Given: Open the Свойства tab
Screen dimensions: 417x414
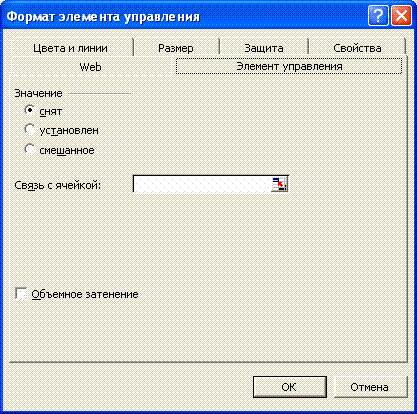Looking at the screenshot, I should tap(357, 48).
